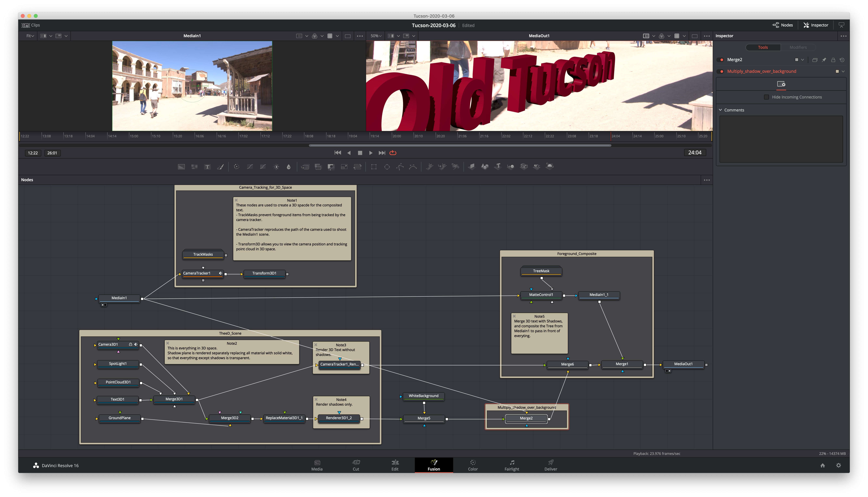This screenshot has height=497, width=868.
Task: Add a B-Spline mask tool
Action: pyautogui.click(x=413, y=167)
